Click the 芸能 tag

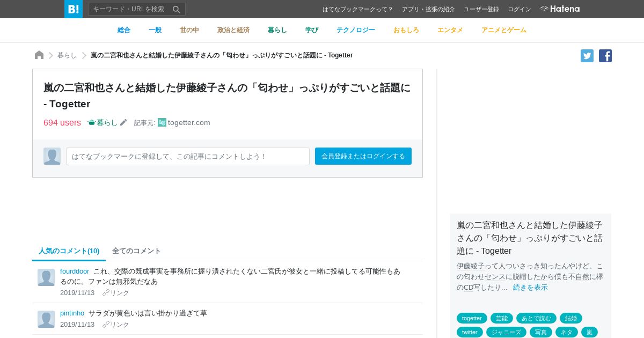point(502,318)
